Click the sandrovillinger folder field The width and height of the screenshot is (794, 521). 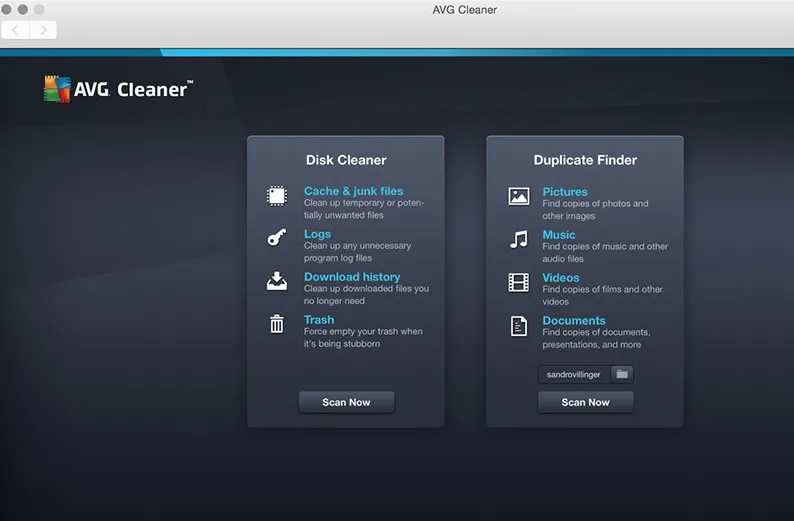click(x=574, y=374)
